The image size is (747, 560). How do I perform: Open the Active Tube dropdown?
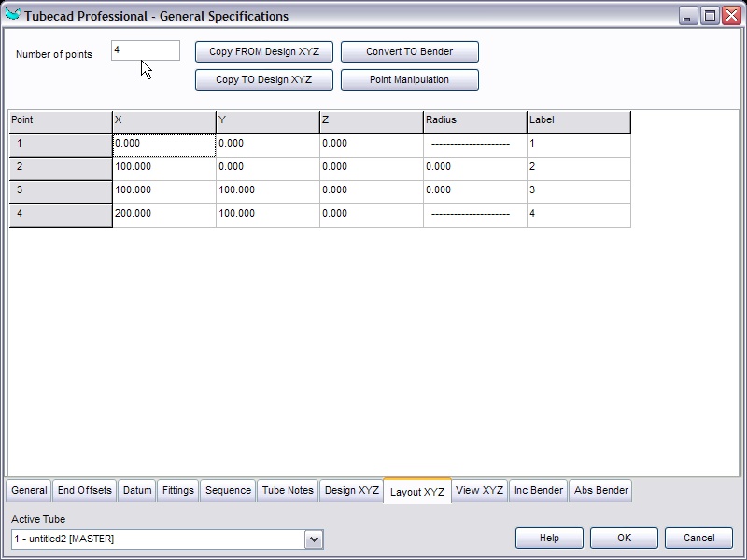pyautogui.click(x=314, y=539)
